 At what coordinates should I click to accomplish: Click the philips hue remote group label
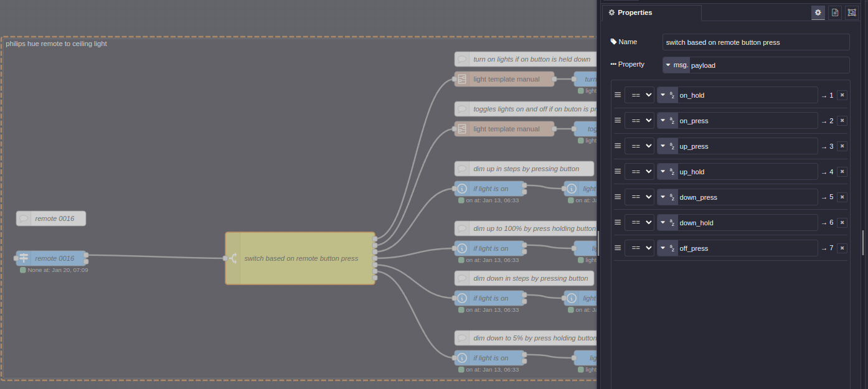click(x=56, y=44)
